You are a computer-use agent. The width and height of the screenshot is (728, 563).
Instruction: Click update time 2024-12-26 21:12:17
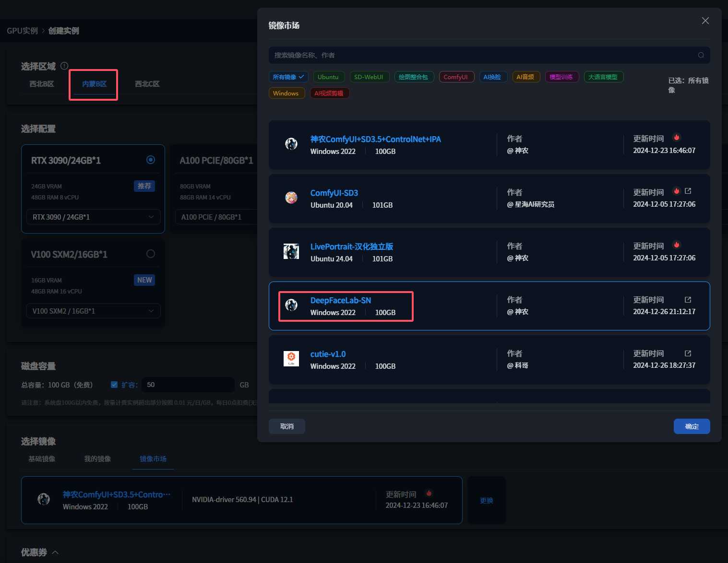pyautogui.click(x=664, y=312)
